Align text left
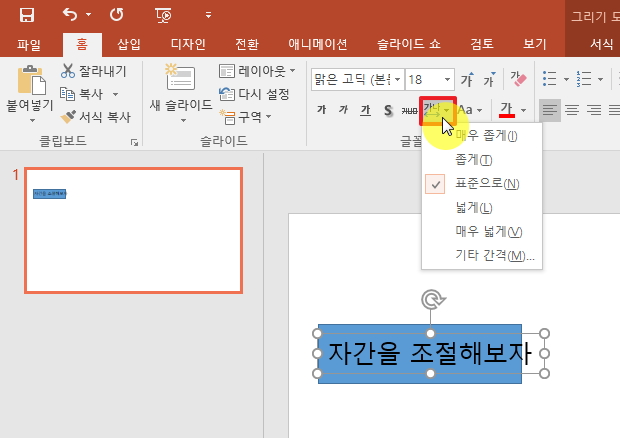Screen dimensions: 620x438 550,110
